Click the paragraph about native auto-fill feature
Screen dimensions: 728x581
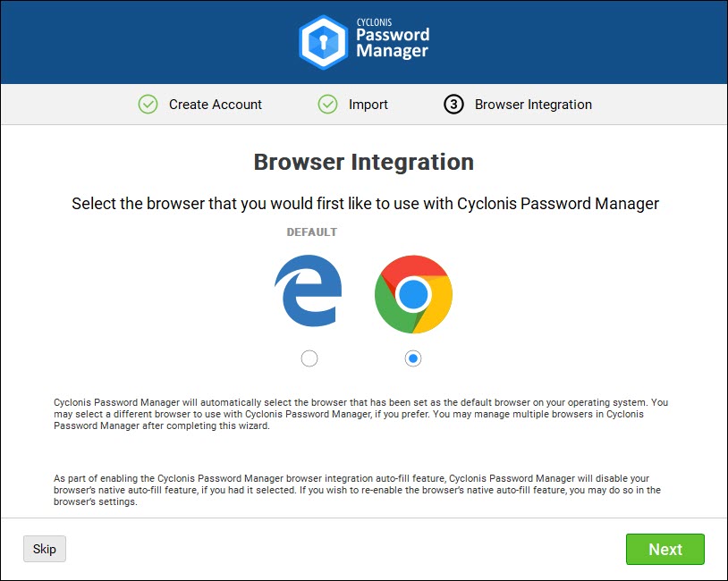click(x=357, y=490)
